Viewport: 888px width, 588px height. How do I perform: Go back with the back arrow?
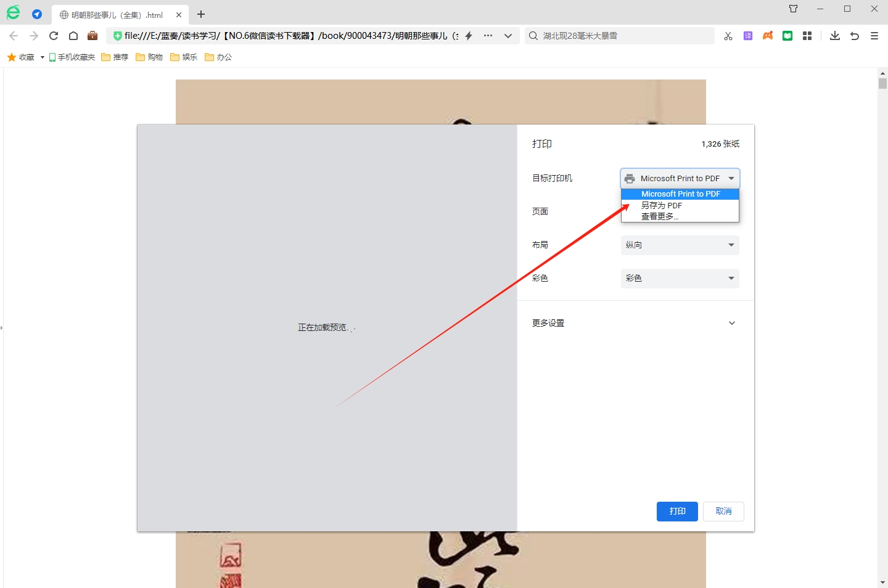(x=14, y=36)
